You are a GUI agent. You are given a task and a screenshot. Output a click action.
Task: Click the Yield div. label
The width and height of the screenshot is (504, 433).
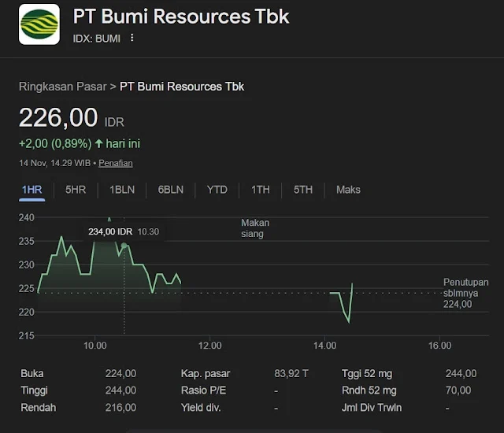click(201, 408)
